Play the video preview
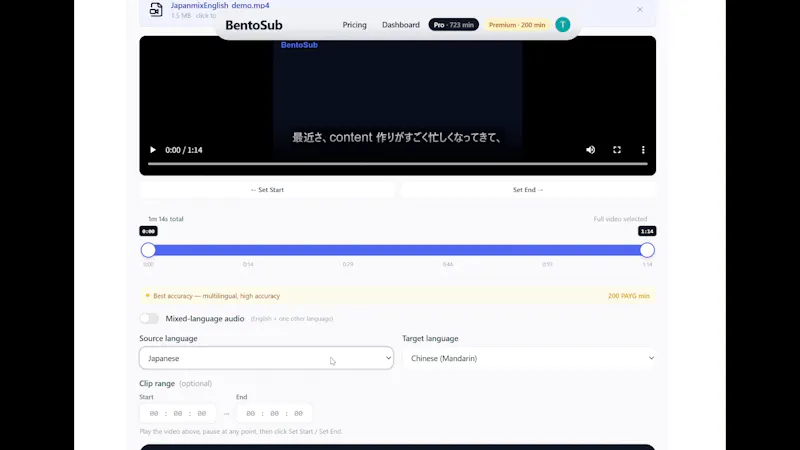This screenshot has height=450, width=800. pos(153,150)
